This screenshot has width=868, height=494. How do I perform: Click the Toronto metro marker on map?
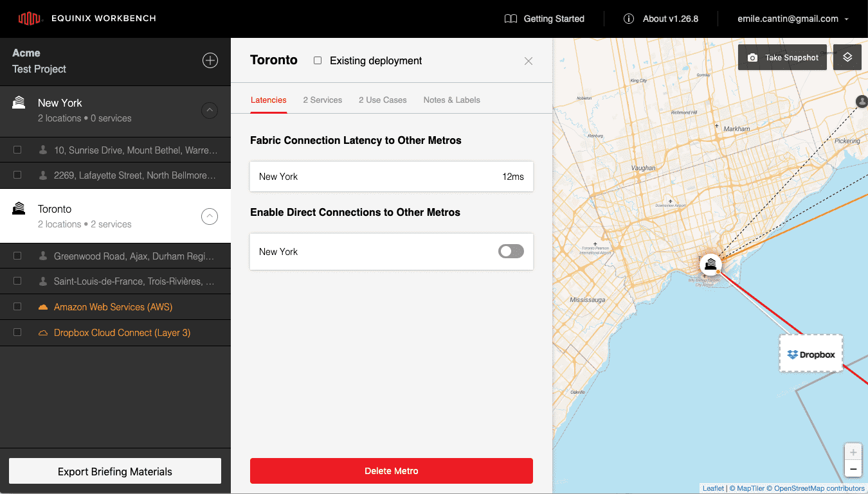(710, 265)
